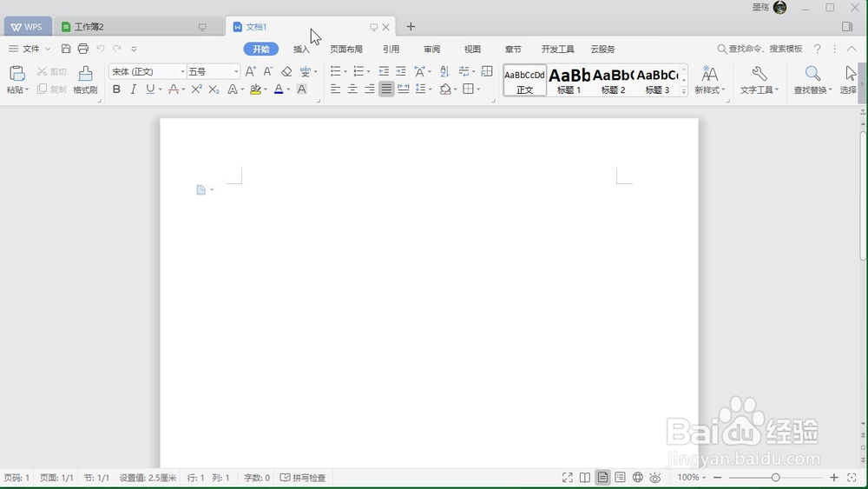Click the font color swatch
The height and width of the screenshot is (489, 868).
click(279, 89)
